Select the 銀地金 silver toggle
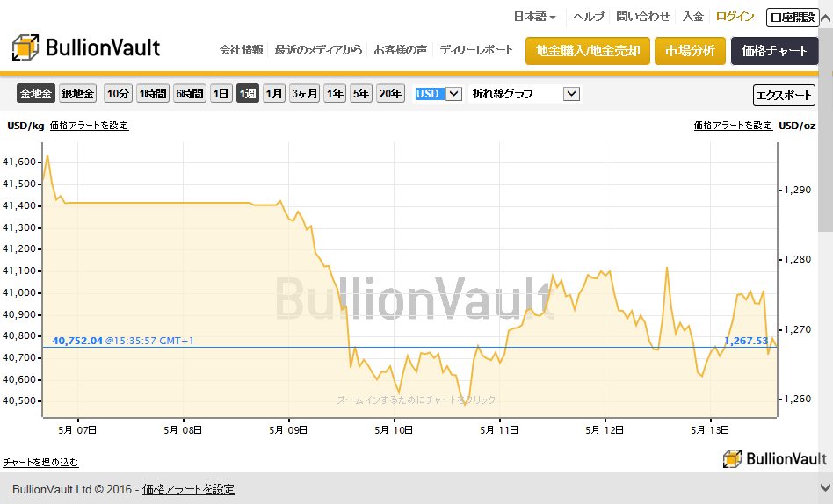The width and height of the screenshot is (833, 504). [77, 93]
